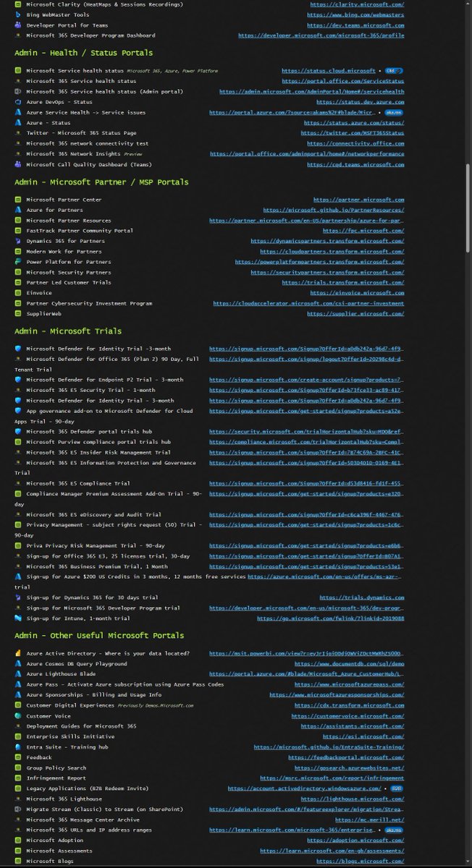The image size is (472, 868).
Task: Click the Intune icon beside Sign-up for Intune trial
Action: [19, 618]
